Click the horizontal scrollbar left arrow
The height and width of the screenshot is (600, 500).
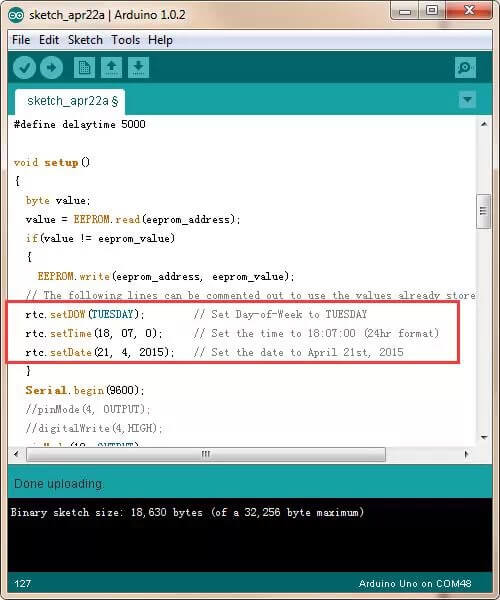(x=16, y=454)
